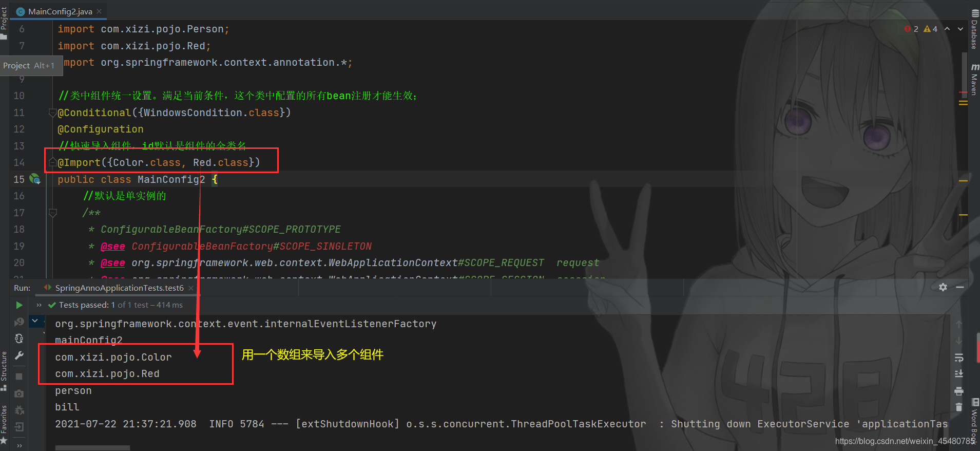Click the import com.xizi.pojo.Red line
This screenshot has height=451, width=980.
134,46
